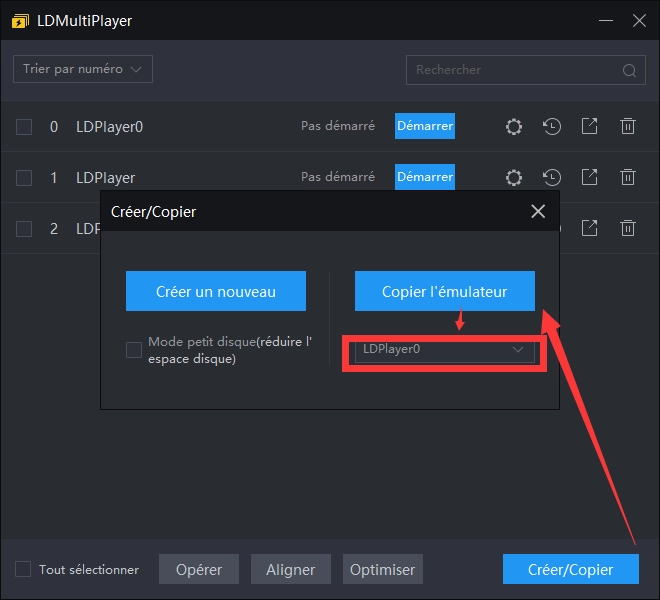Create desktop shortcut icon for LDPlayer0
This screenshot has height=600, width=660.
coord(590,126)
